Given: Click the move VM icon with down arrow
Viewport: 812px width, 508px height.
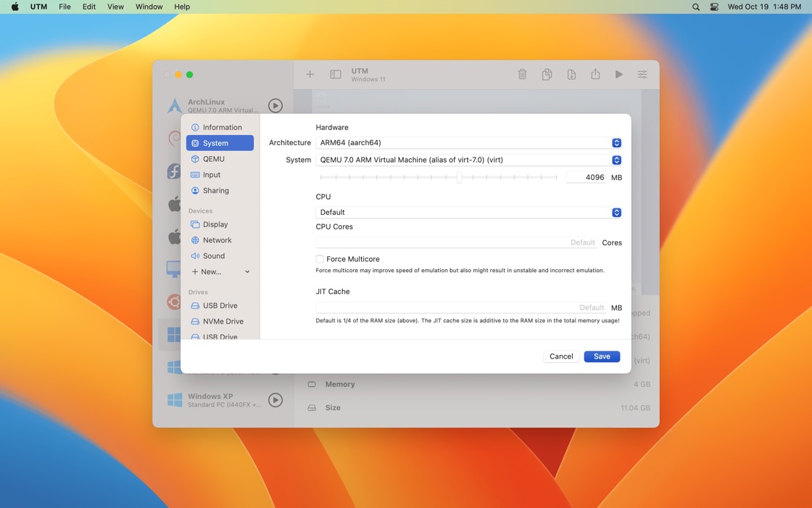Looking at the screenshot, I should point(571,74).
